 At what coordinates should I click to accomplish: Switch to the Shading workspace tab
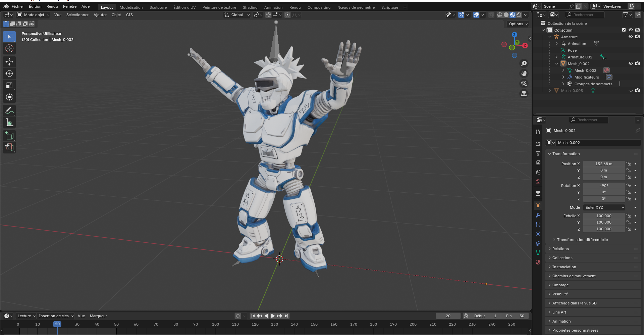point(250,7)
